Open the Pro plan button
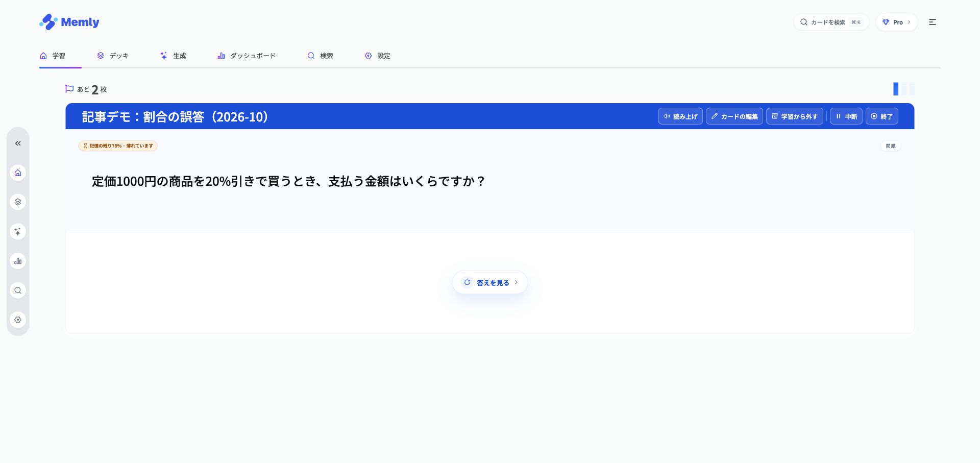 point(897,22)
